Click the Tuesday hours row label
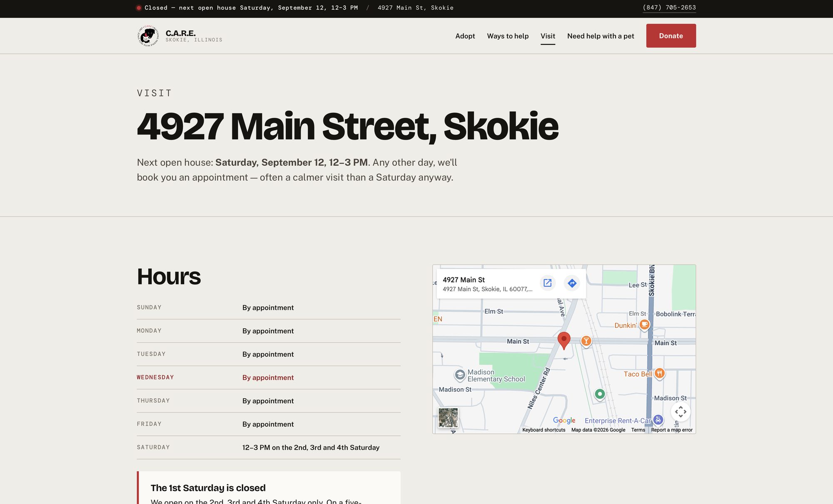833x504 pixels. click(x=151, y=354)
